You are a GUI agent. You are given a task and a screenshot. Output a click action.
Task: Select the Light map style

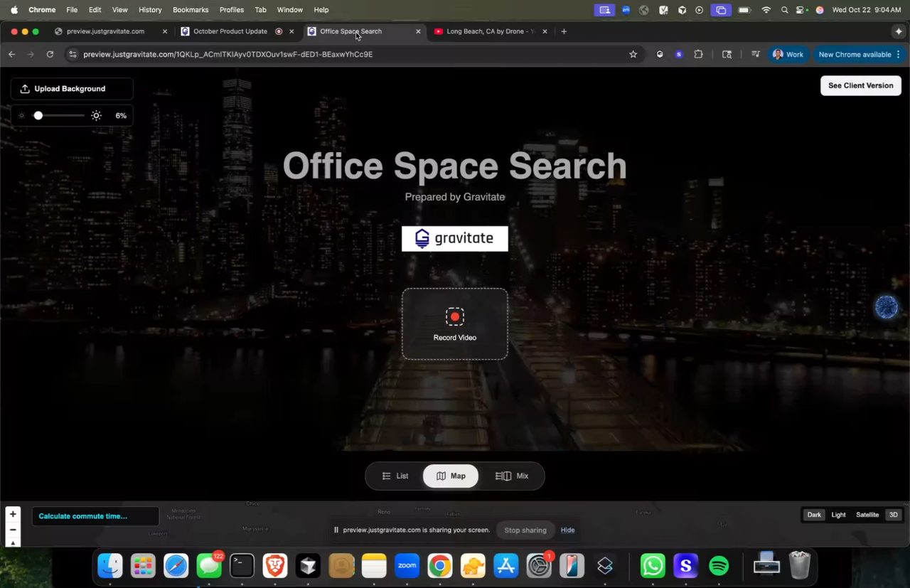[x=839, y=515]
